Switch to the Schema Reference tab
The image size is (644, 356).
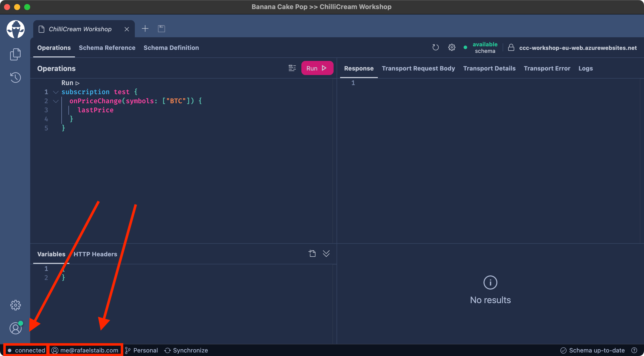tap(107, 48)
